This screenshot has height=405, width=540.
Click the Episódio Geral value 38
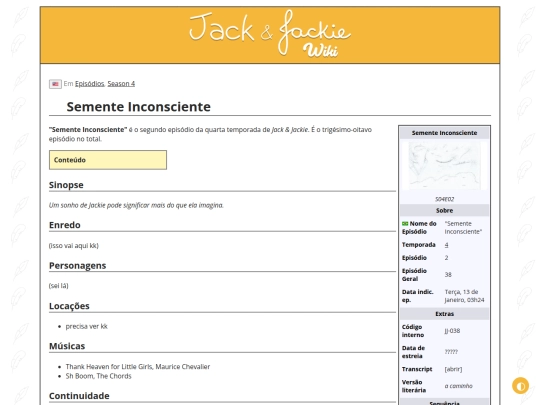[x=448, y=275]
